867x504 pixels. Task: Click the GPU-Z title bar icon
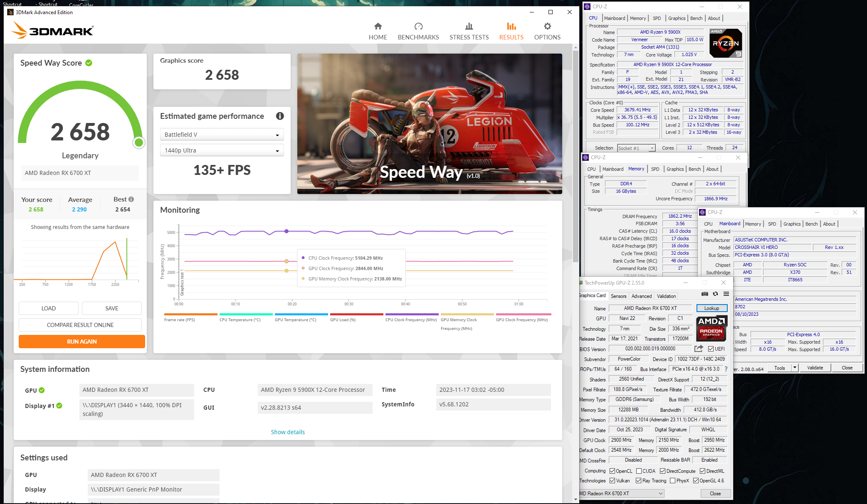click(581, 283)
